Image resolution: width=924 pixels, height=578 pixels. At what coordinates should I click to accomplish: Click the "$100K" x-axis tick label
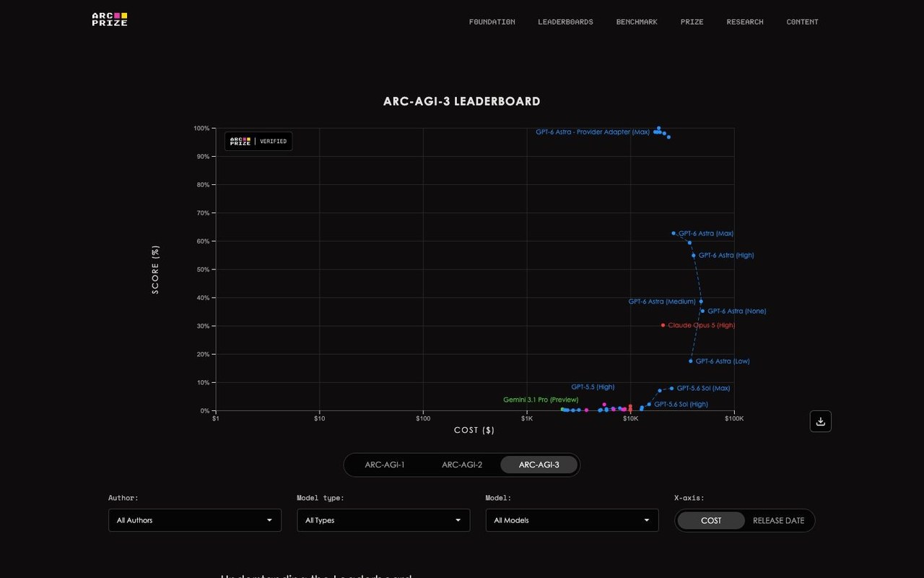(734, 419)
